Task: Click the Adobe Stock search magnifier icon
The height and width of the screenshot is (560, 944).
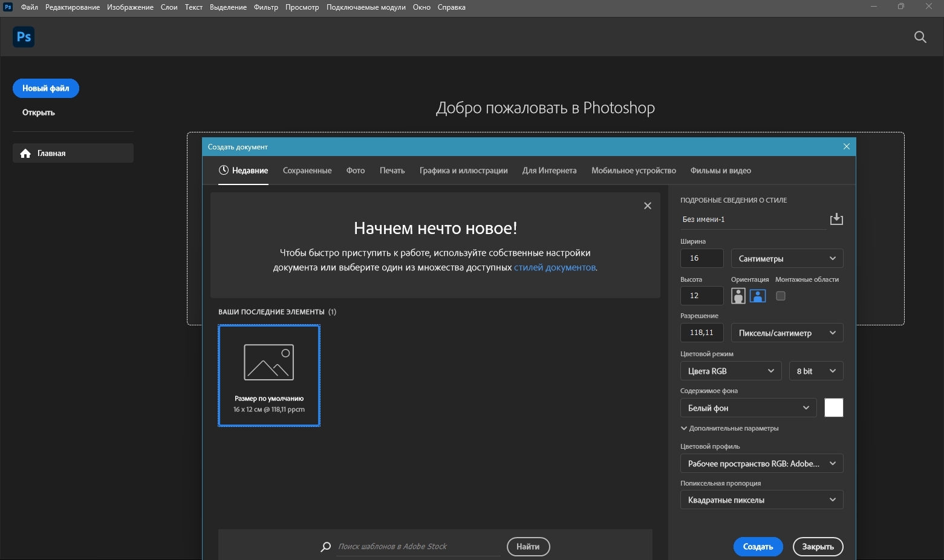Action: (326, 547)
